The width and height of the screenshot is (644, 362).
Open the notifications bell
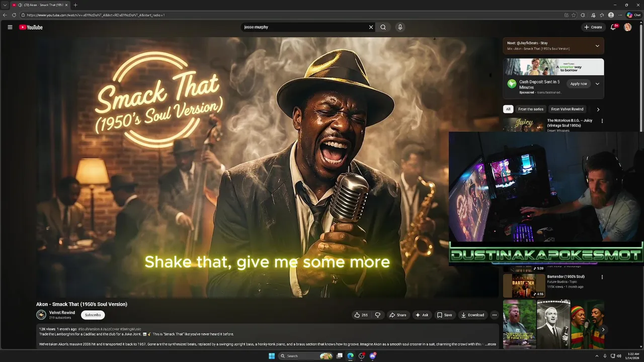coord(613,27)
